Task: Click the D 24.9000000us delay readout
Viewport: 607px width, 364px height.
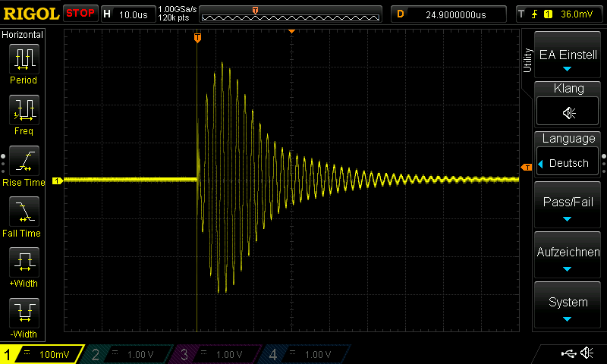Action: (x=448, y=14)
